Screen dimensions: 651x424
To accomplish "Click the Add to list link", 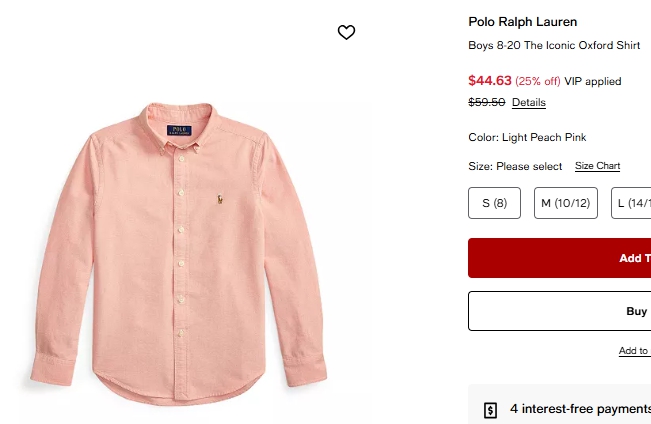I will [633, 351].
